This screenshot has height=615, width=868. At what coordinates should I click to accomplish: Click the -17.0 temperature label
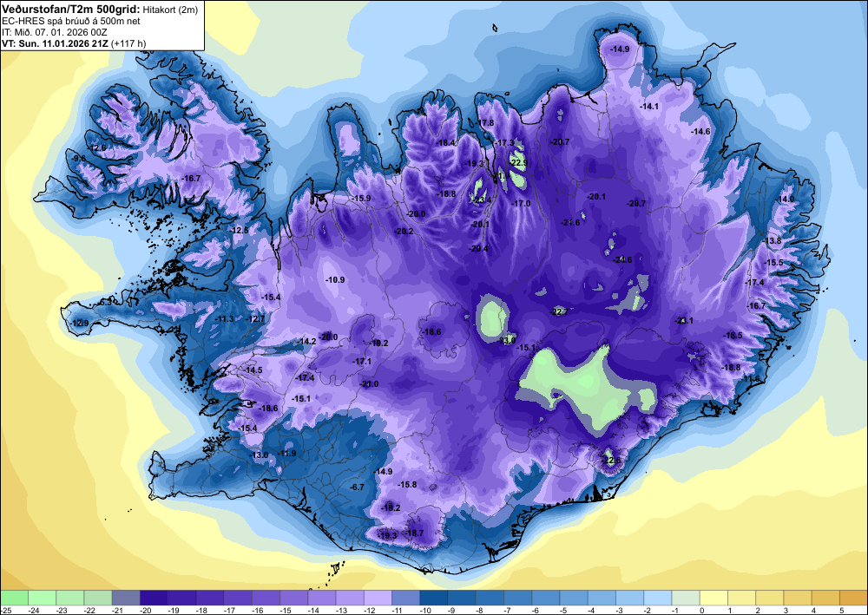tap(521, 204)
